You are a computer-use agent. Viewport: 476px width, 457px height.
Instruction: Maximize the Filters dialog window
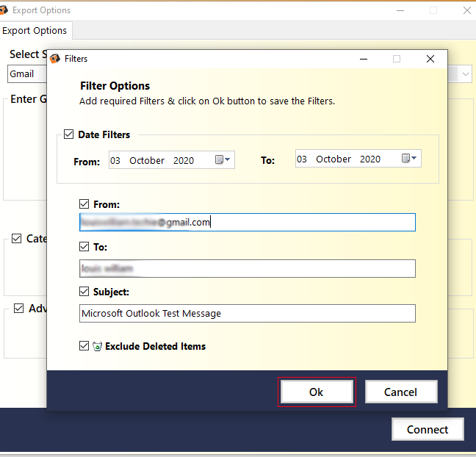(x=397, y=59)
